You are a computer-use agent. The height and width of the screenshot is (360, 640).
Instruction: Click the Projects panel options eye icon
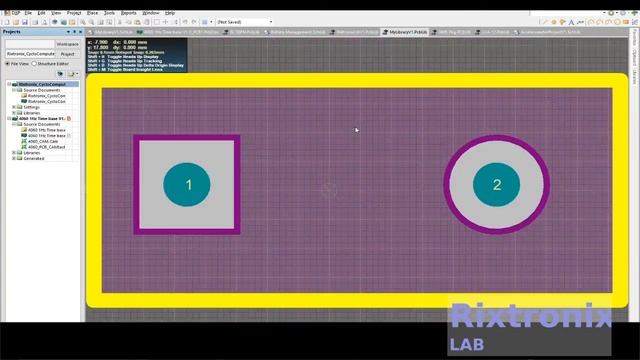[60, 74]
